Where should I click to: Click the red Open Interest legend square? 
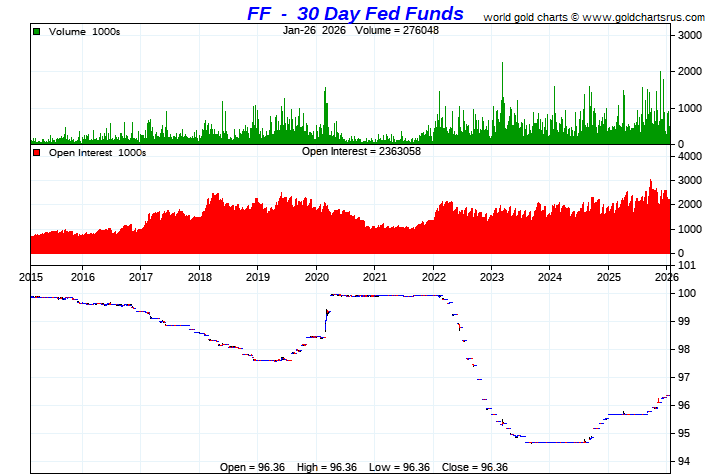(37, 153)
